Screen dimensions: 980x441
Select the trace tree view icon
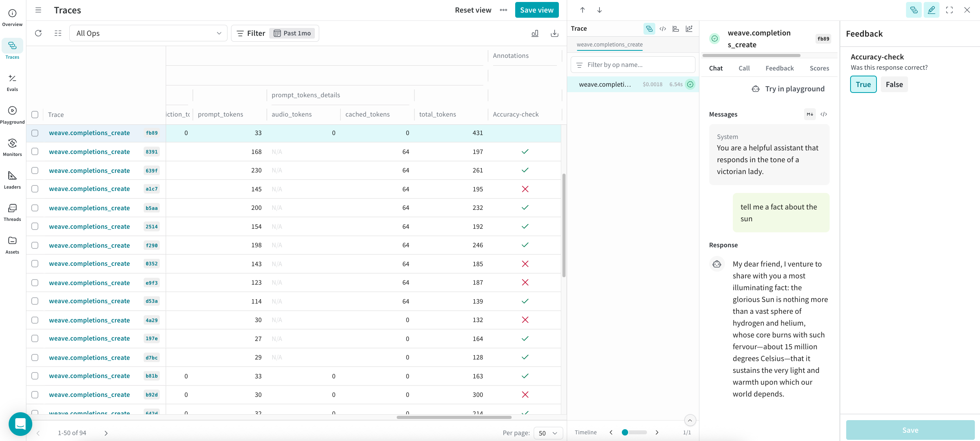coord(649,29)
